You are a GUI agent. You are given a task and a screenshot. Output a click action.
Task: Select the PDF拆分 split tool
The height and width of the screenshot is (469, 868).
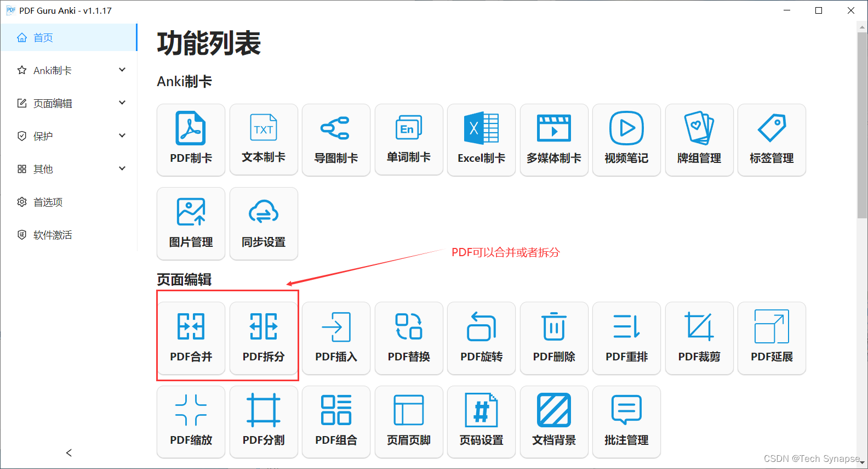click(264, 338)
